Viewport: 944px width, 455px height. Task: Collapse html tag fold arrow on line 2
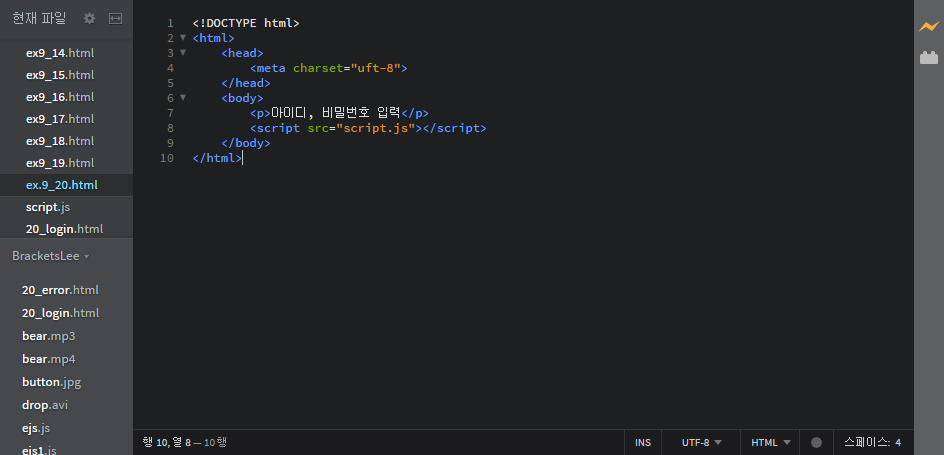[x=183, y=37]
